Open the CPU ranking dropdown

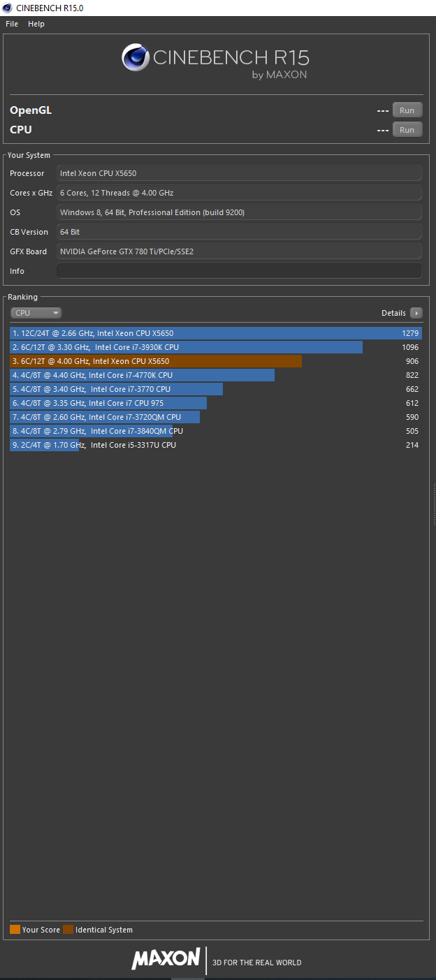[36, 313]
